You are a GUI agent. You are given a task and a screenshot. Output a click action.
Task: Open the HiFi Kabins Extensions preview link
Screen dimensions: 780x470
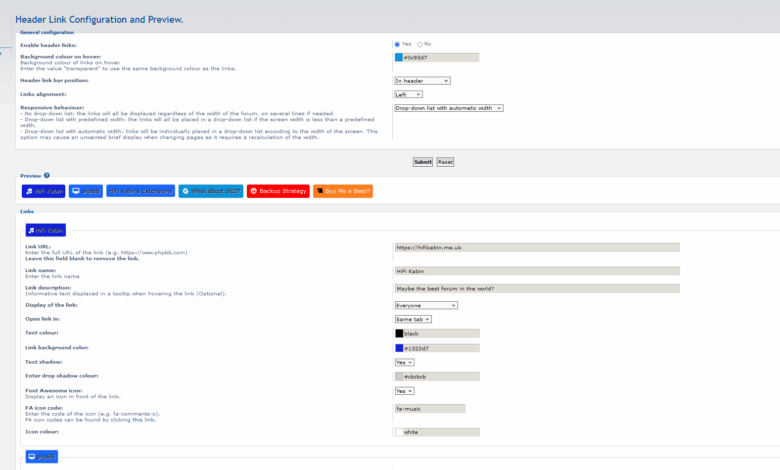pos(140,191)
